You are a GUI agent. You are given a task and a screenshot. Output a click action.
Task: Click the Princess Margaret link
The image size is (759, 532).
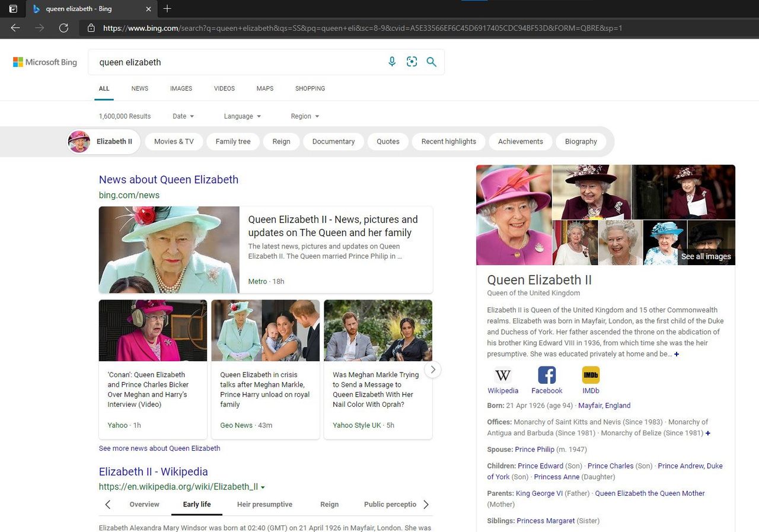(546, 521)
